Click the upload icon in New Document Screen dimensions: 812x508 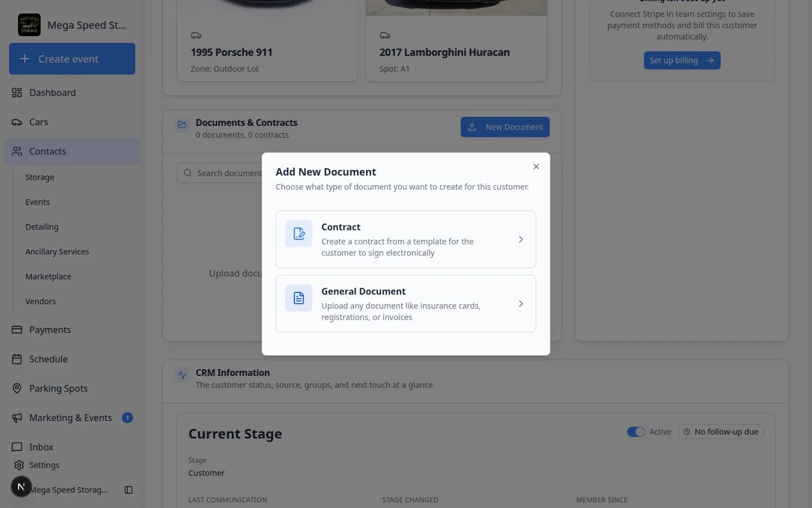coord(473,127)
